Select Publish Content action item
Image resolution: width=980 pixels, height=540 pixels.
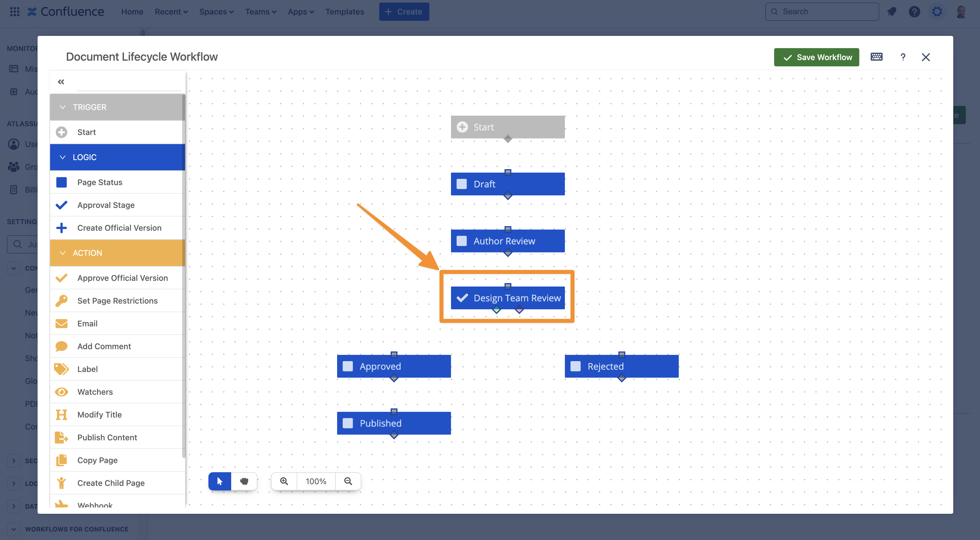(107, 437)
